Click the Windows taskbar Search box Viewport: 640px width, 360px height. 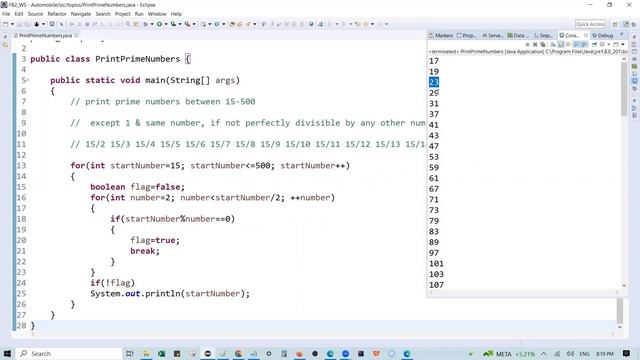click(69, 353)
